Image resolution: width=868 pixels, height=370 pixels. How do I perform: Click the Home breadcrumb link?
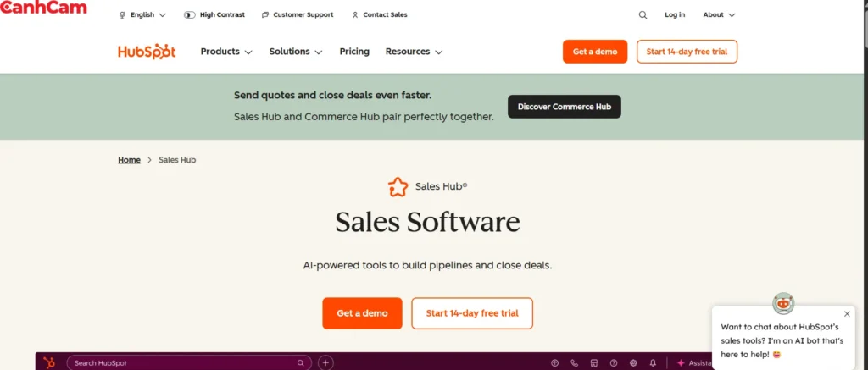[129, 160]
